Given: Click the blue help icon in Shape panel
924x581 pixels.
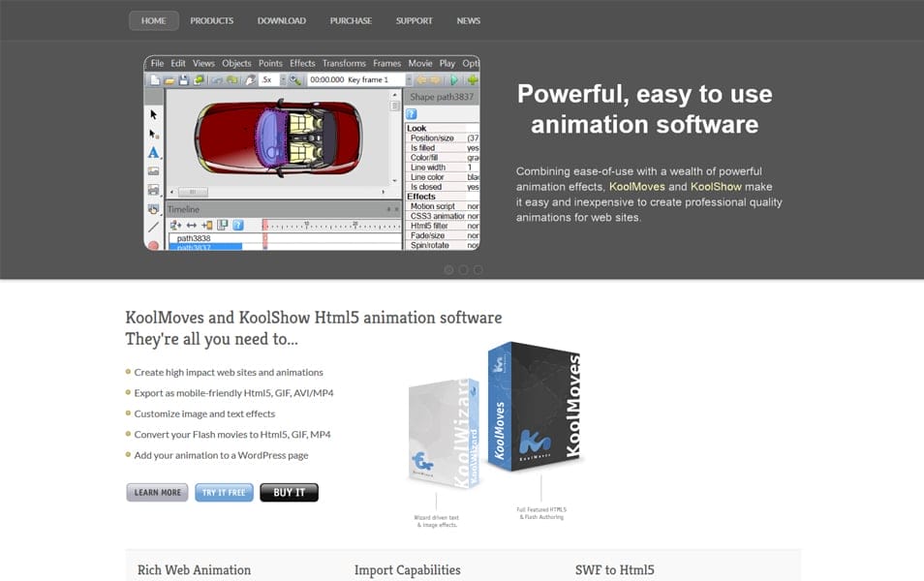Looking at the screenshot, I should pyautogui.click(x=412, y=113).
